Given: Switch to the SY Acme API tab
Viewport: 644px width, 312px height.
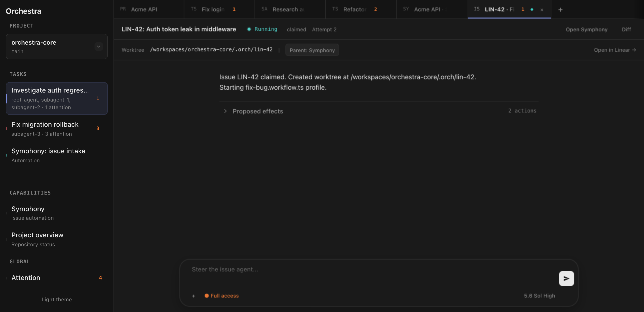Looking at the screenshot, I should [431, 9].
